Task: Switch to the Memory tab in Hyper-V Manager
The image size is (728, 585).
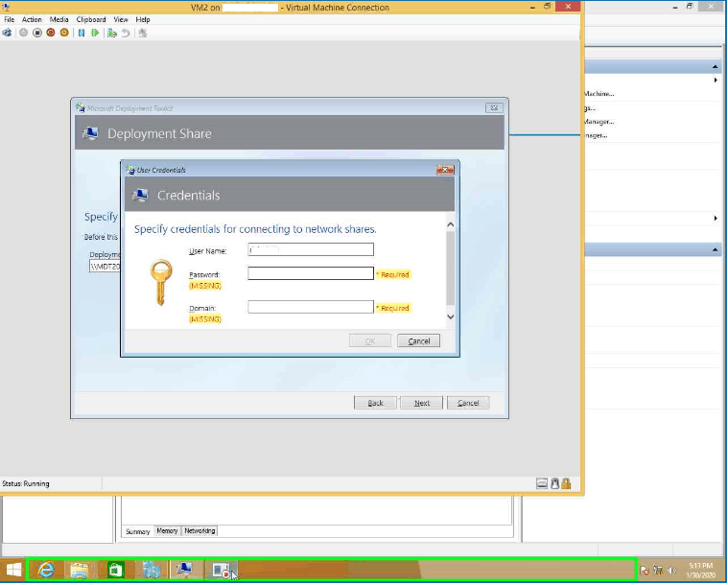Action: pyautogui.click(x=167, y=530)
